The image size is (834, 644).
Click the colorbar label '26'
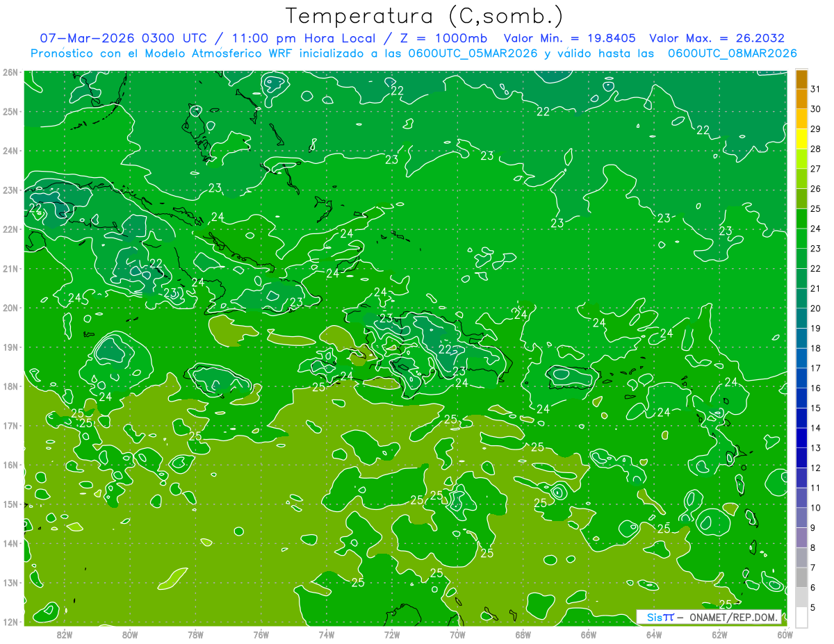pos(816,188)
